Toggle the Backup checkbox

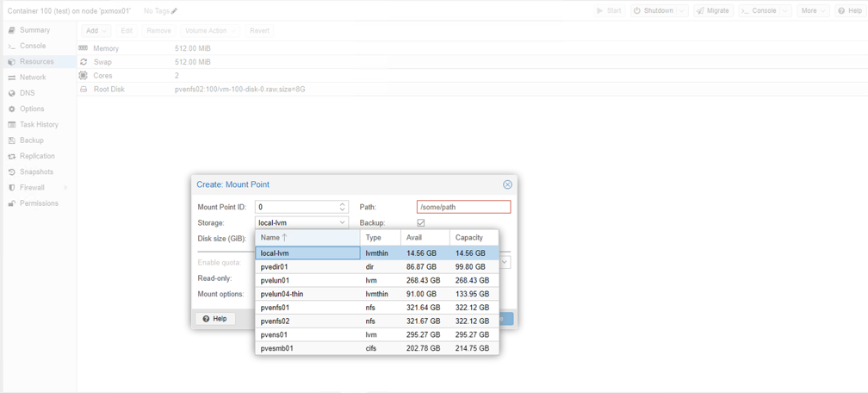[421, 223]
